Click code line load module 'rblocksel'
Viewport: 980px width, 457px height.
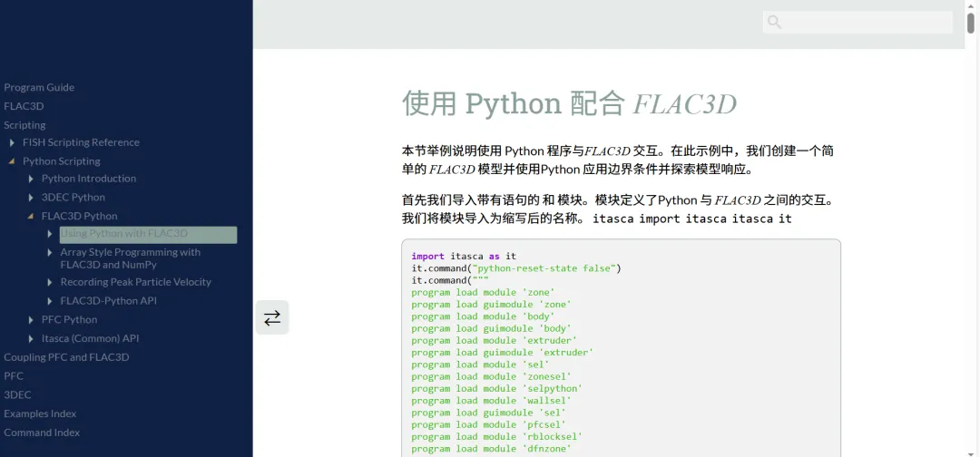(497, 436)
